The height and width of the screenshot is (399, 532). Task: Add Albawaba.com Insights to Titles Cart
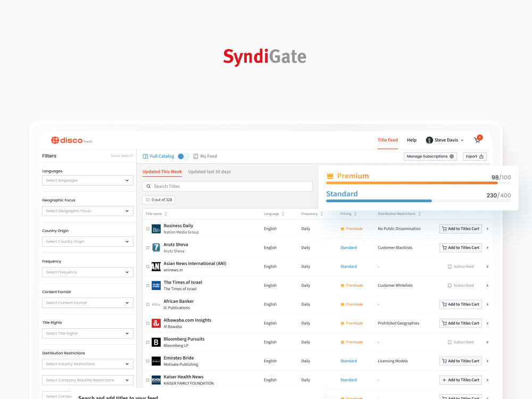click(x=460, y=323)
